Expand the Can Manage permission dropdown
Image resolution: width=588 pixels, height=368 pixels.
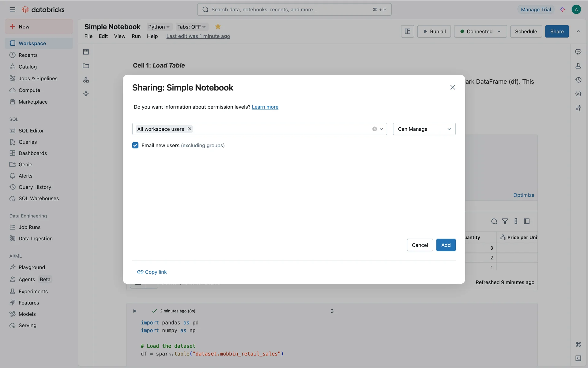[424, 129]
